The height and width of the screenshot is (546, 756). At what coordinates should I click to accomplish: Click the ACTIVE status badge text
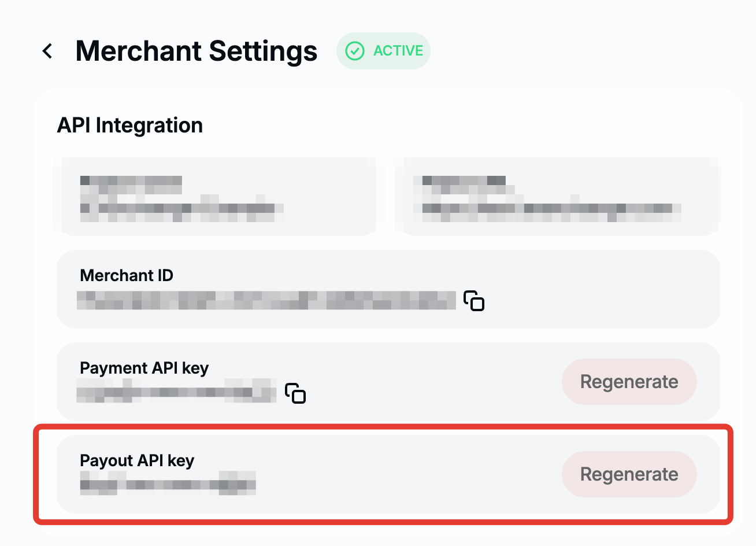point(398,51)
